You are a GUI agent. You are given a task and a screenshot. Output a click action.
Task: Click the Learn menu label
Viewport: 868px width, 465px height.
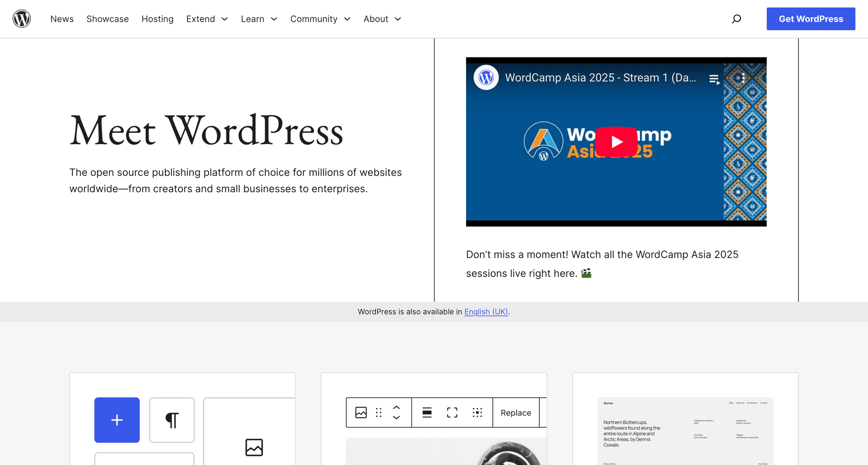tap(253, 19)
